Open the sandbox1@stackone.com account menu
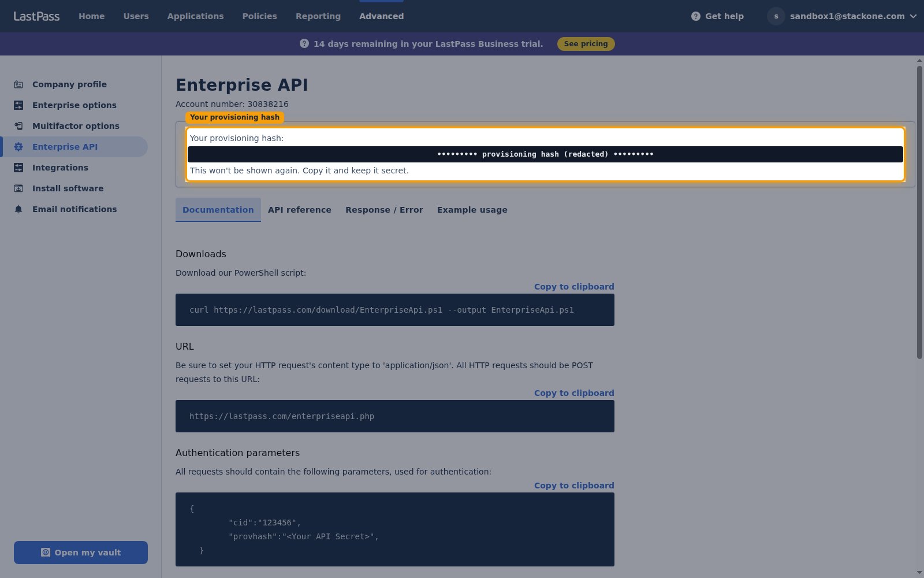 tap(842, 16)
